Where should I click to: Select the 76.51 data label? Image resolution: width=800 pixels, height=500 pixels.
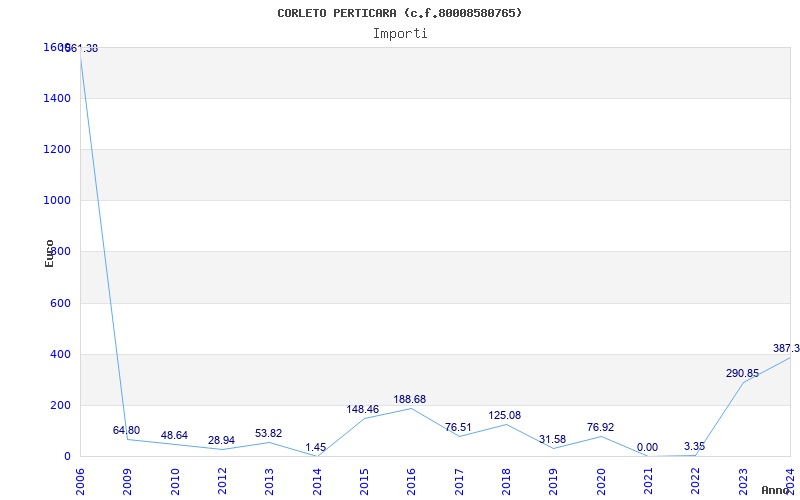tap(458, 427)
